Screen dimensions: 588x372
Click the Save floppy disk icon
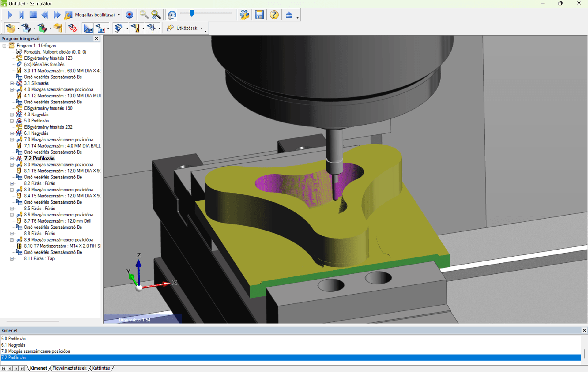coord(259,15)
